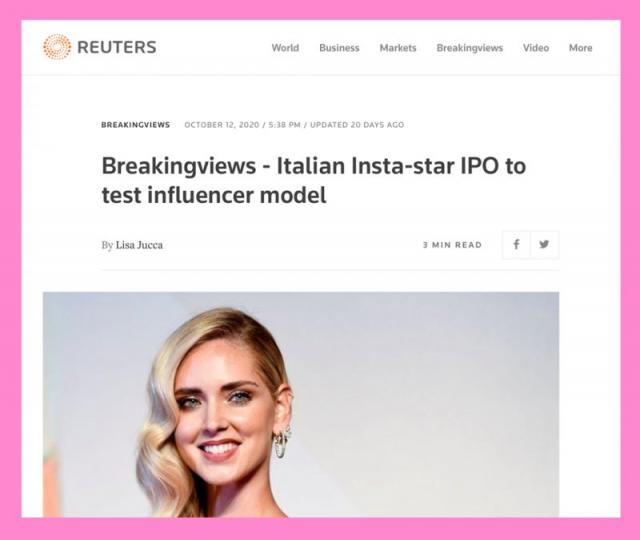This screenshot has height=540, width=640.
Task: Click the 3 MIN READ label
Action: tap(452, 245)
